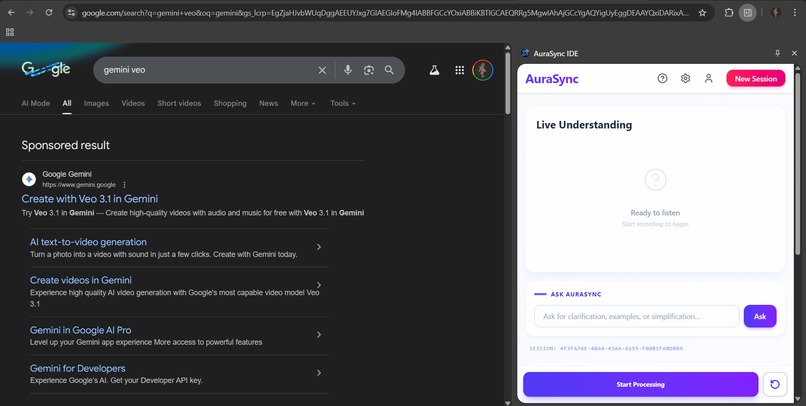Open the apps grid in bookmarks bar
Image resolution: width=806 pixels, height=406 pixels.
(10, 32)
